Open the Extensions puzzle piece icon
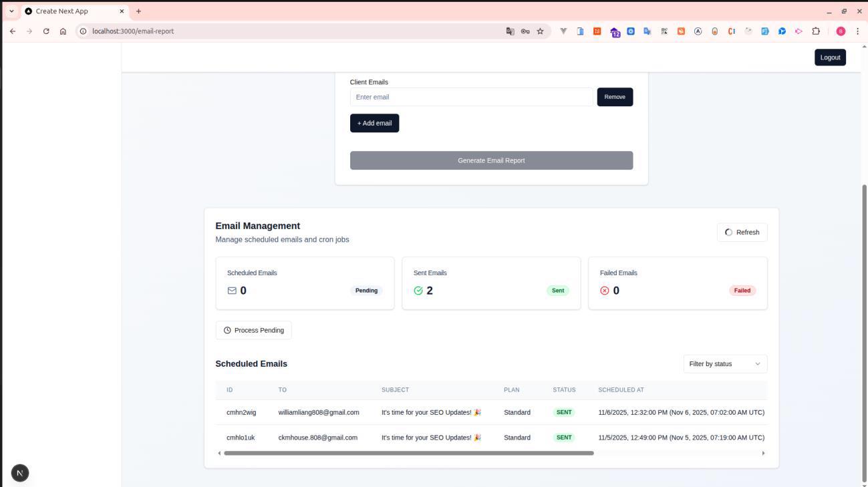The width and height of the screenshot is (868, 487). coord(815,31)
